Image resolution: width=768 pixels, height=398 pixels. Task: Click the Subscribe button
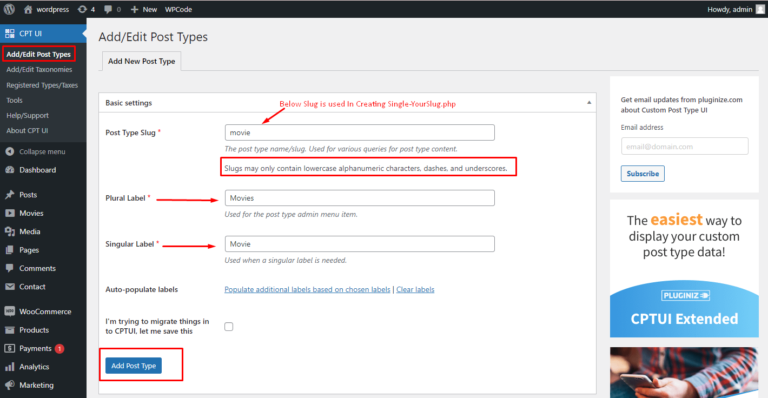point(643,173)
